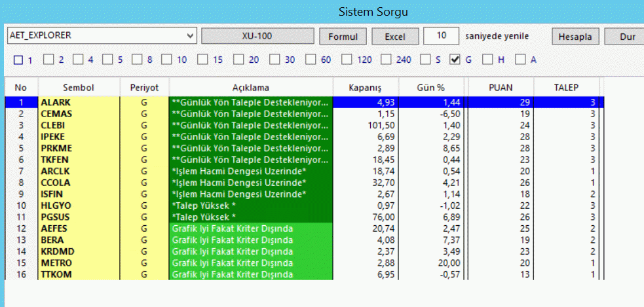Select the BERA symbol cell
The width and height of the screenshot is (644, 307).
[x=79, y=240]
